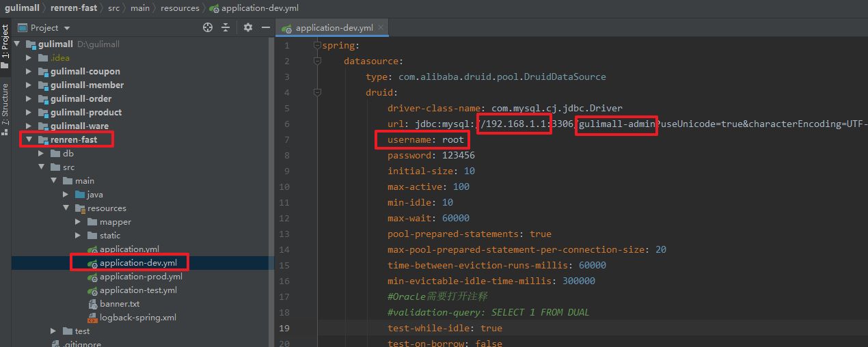Viewport: 868px width, 347px height.
Task: Expand the static folder
Action: 78,235
